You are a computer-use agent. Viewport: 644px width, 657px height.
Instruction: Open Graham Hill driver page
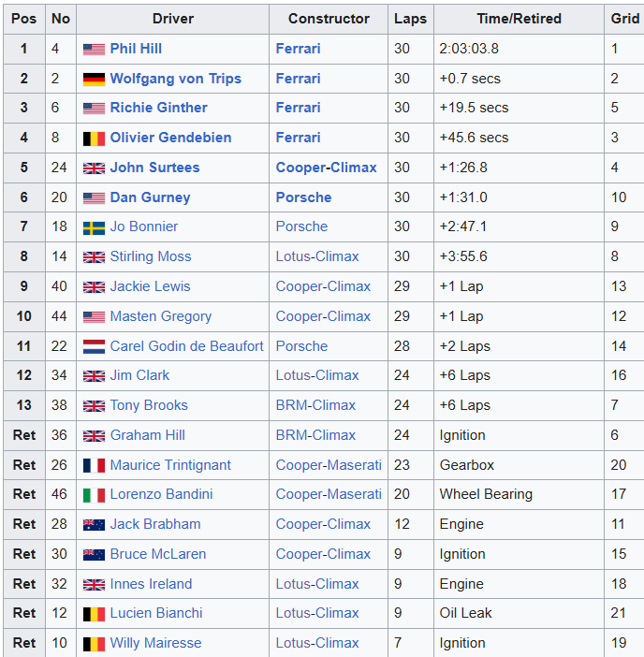click(148, 435)
